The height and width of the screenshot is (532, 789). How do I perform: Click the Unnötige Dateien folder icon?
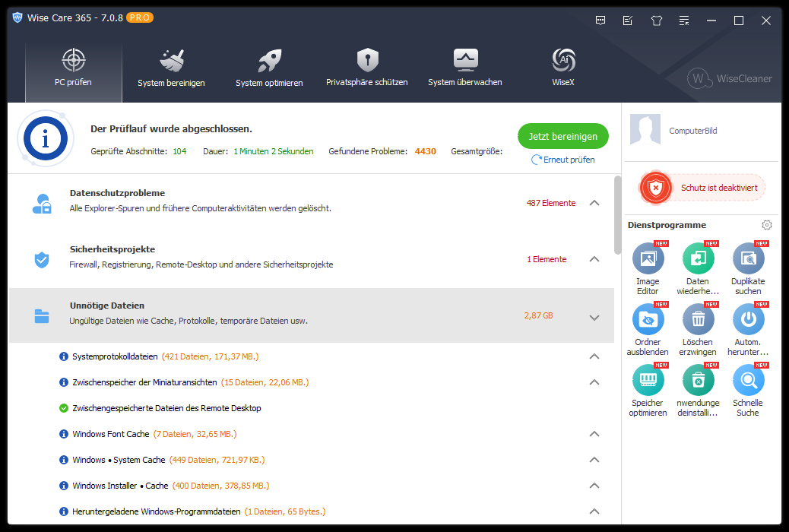tap(42, 316)
